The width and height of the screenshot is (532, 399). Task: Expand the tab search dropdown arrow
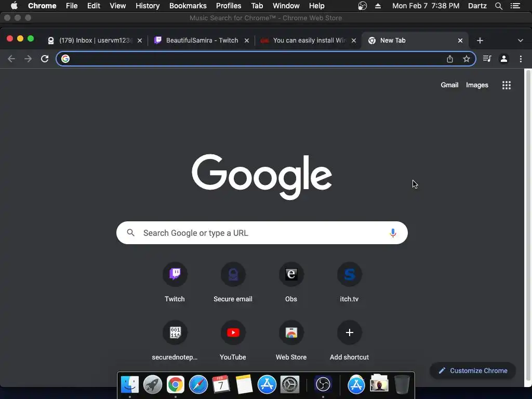coord(521,41)
